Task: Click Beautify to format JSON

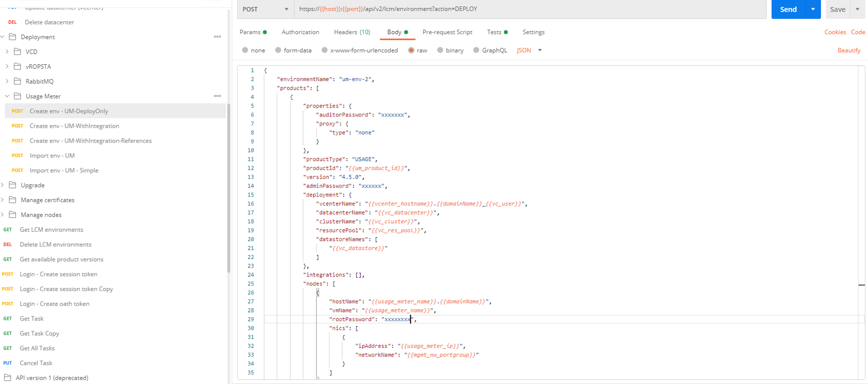Action: click(x=849, y=50)
